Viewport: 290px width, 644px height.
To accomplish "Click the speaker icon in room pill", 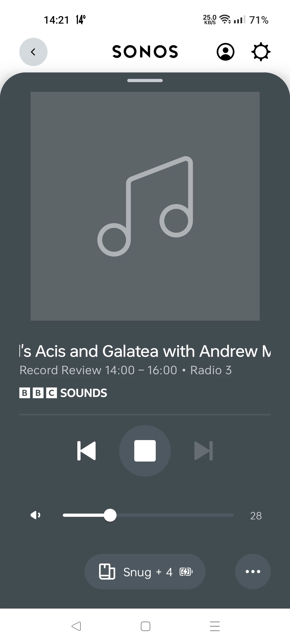I will coord(107,572).
